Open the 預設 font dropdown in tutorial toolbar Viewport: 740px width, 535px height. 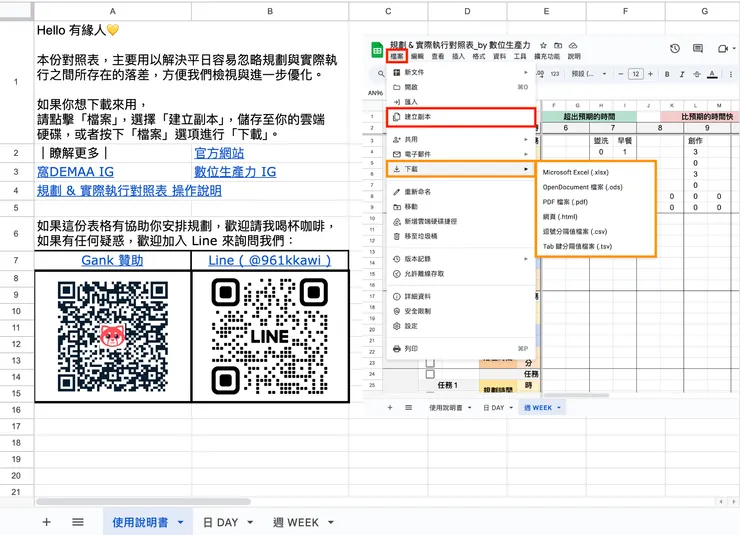589,74
